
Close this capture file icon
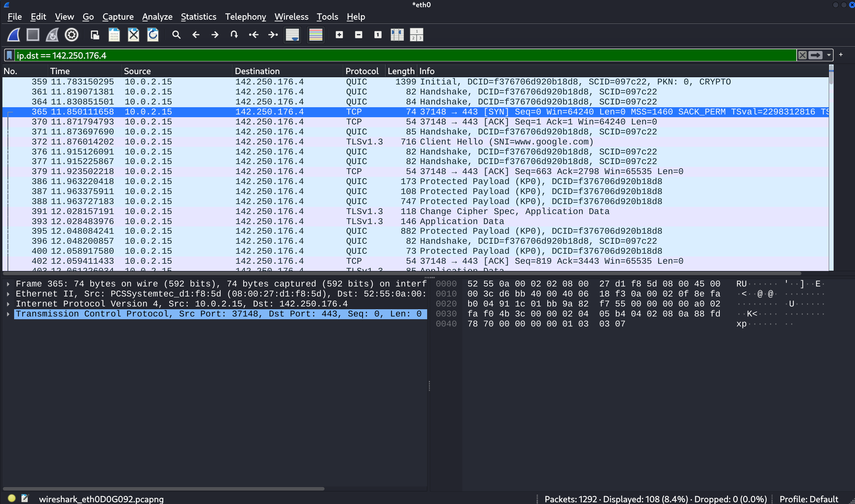click(x=133, y=35)
